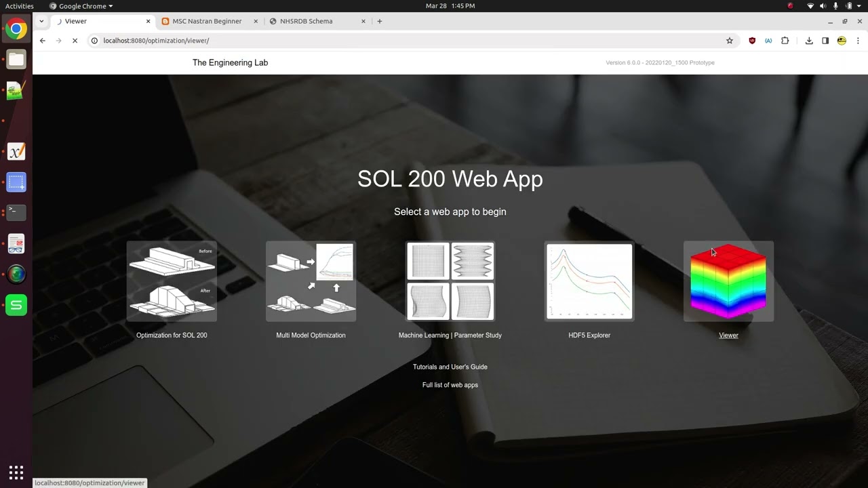Switch to the MSC Nastran Beginner tab

point(207,21)
